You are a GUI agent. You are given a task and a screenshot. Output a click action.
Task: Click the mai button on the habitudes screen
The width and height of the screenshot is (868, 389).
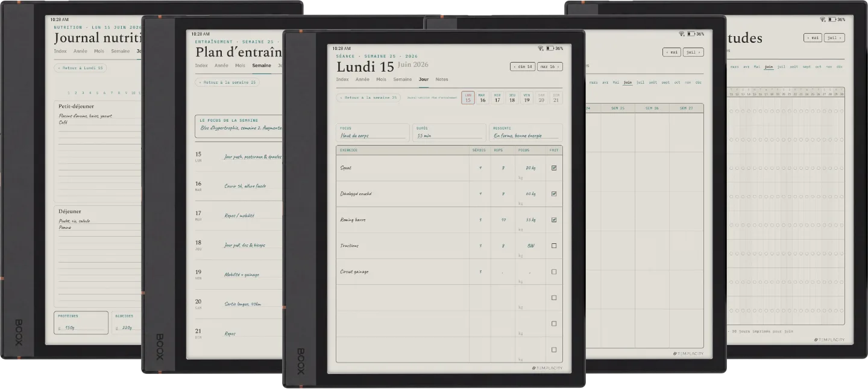[813, 38]
